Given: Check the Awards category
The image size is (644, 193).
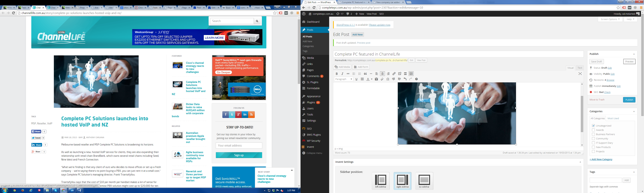Looking at the screenshot, I should (x=593, y=130).
